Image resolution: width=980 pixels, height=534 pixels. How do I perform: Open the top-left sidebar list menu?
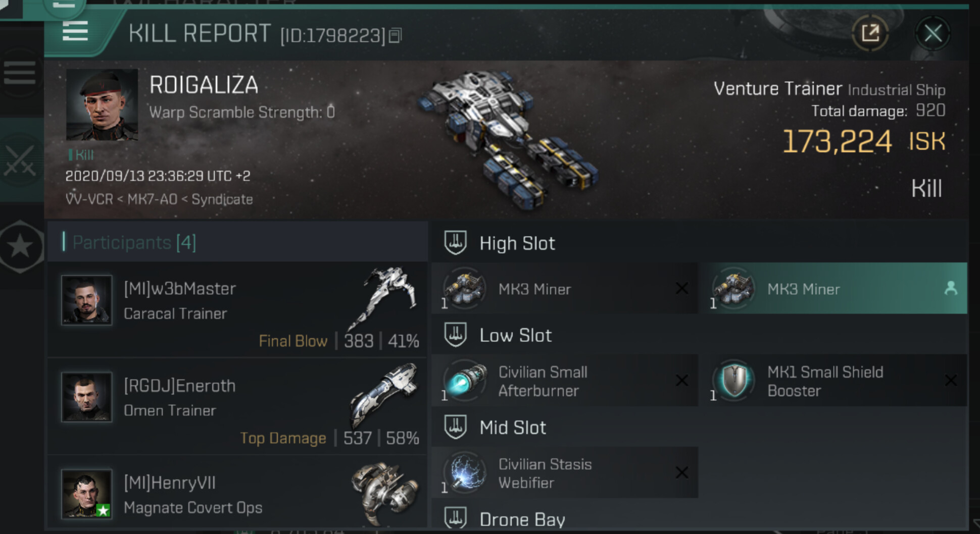[20, 73]
